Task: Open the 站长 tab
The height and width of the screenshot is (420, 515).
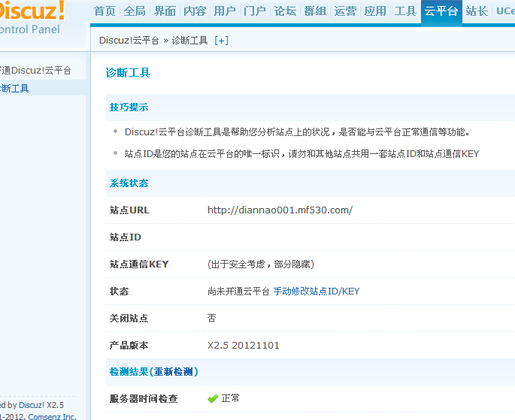Action: point(477,11)
